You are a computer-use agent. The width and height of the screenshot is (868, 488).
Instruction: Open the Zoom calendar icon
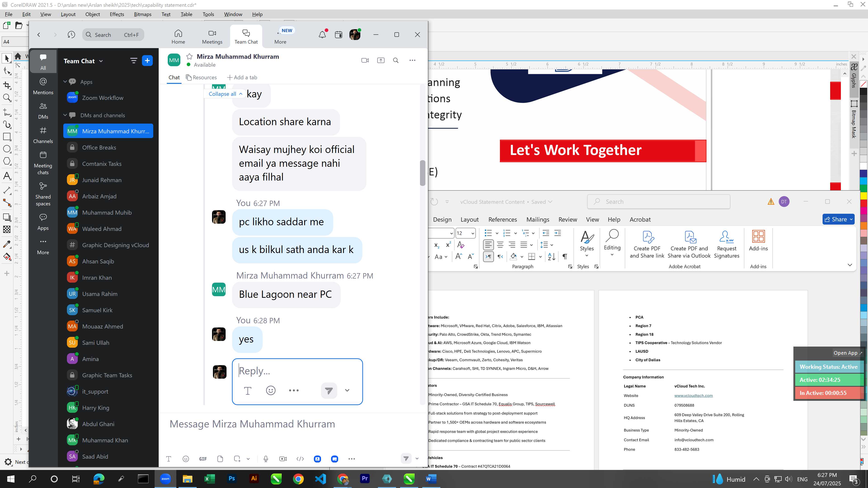coord(339,35)
